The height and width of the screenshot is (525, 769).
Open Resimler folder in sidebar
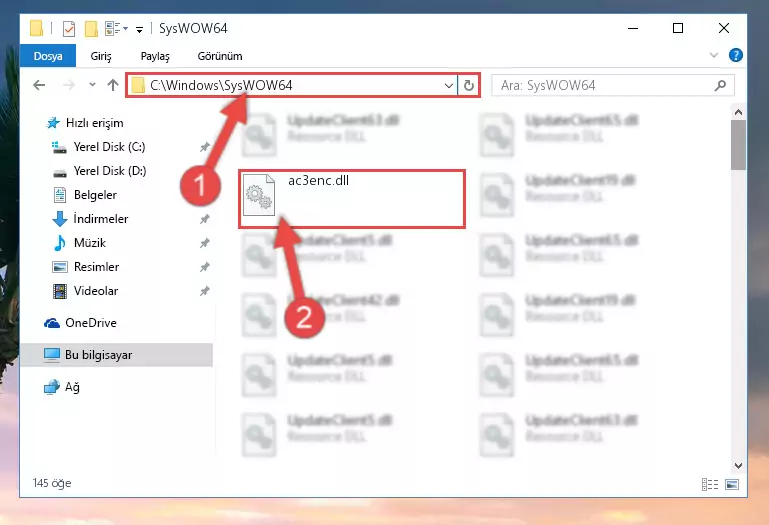click(96, 267)
